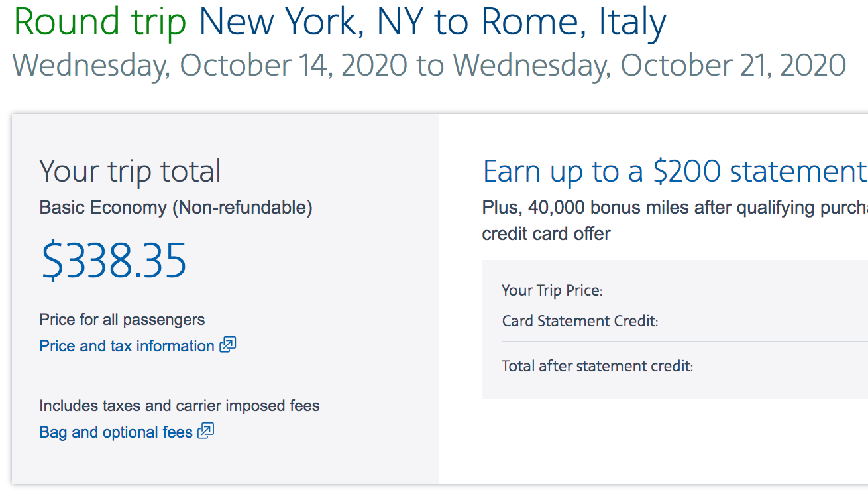The image size is (868, 500).
Task: Click the "Earn up to a $200 statement" heading
Action: pos(675,171)
